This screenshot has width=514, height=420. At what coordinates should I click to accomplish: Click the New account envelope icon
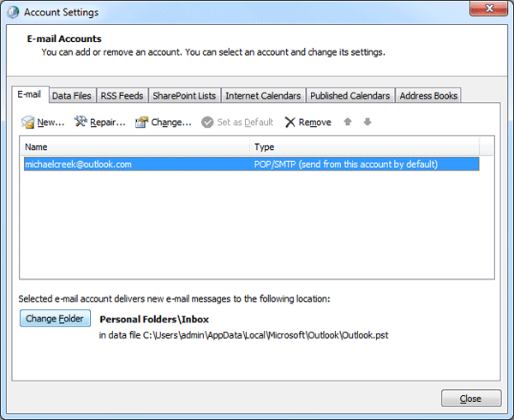[28, 123]
